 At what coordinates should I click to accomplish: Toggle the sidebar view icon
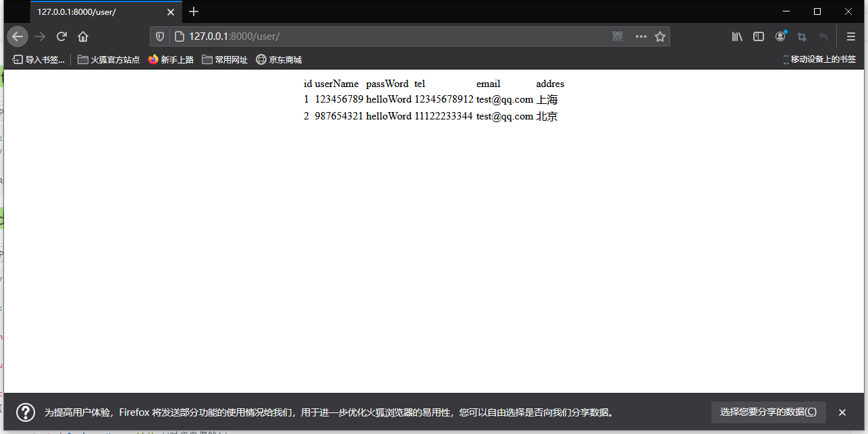pyautogui.click(x=759, y=36)
